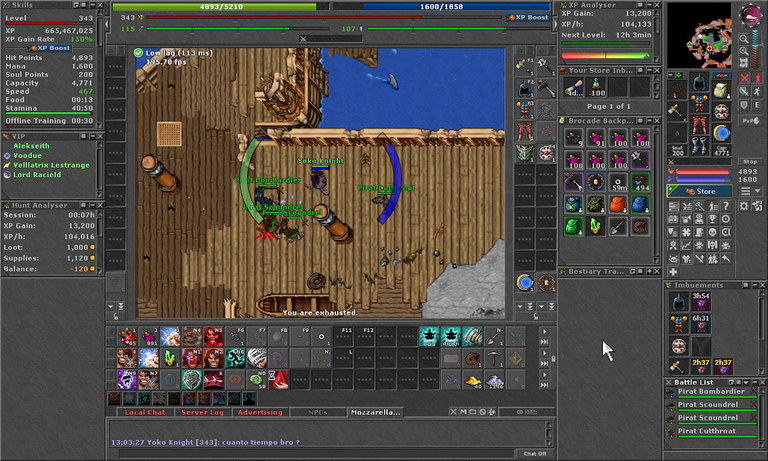Toggle the defensive shield stance button
Viewport: 768px width, 461px height.
pos(744,105)
